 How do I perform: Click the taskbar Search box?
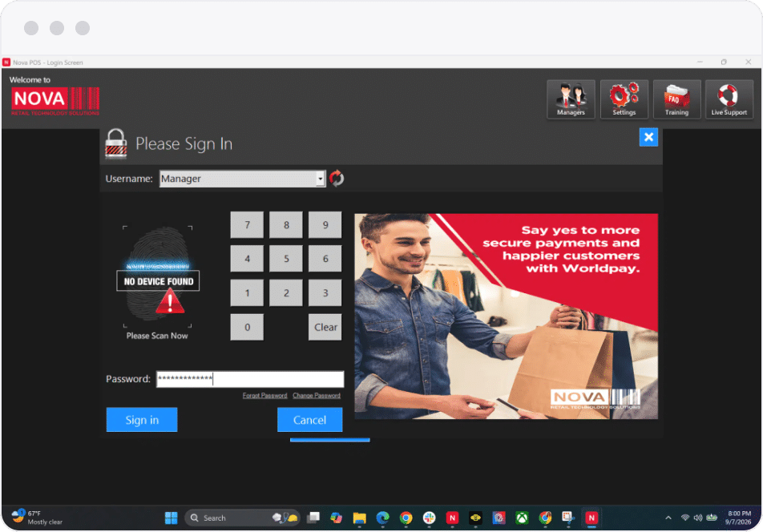pyautogui.click(x=242, y=518)
